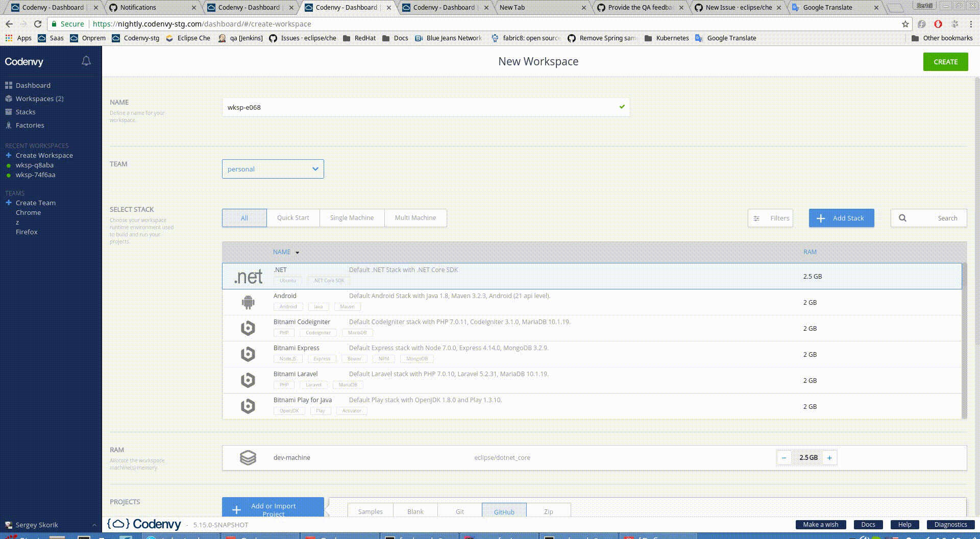
Task: Click Make a wish button in footer
Action: pos(821,525)
